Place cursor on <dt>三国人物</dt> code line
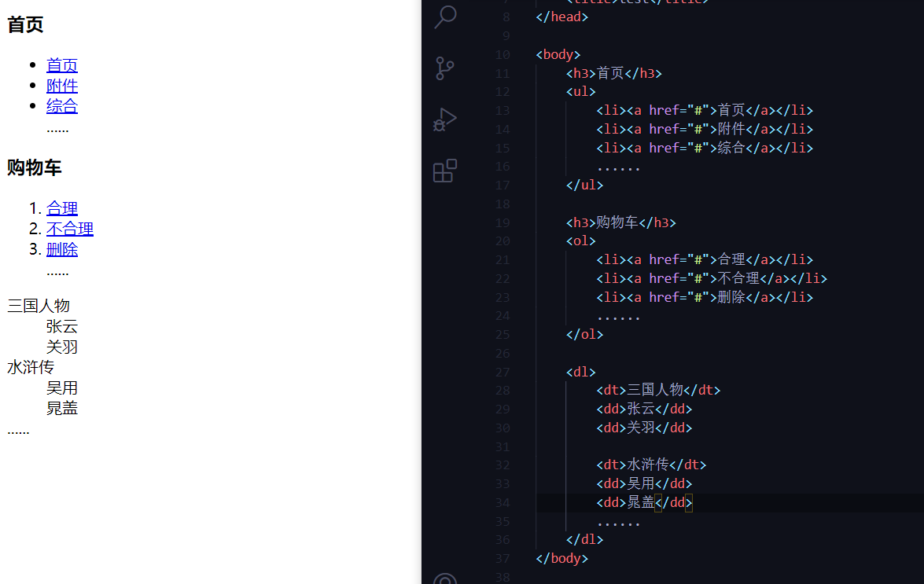 click(658, 390)
